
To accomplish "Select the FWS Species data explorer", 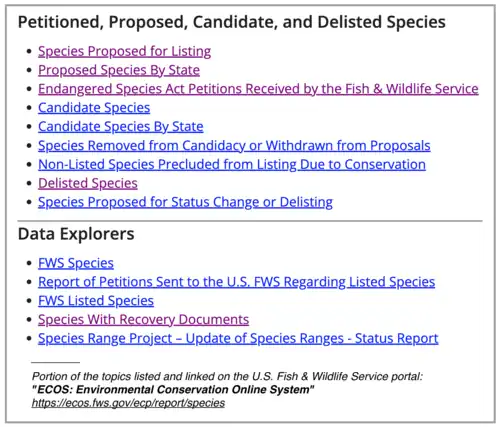I will click(x=76, y=263).
